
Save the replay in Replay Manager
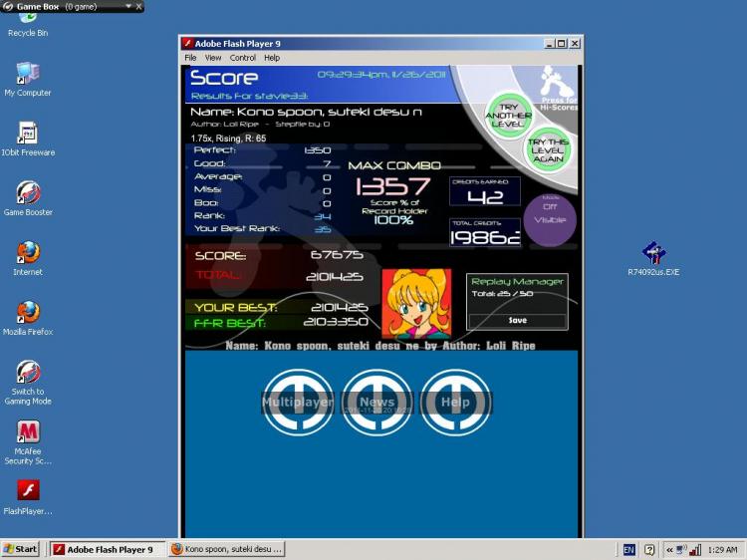tap(517, 320)
